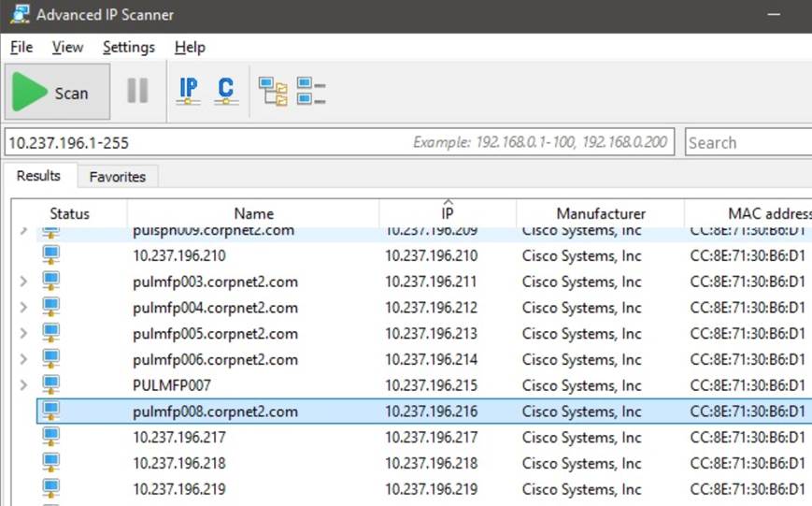Select the pulmfp004.corpnet2.com name
Image resolution: width=812 pixels, height=506 pixels.
tap(216, 308)
